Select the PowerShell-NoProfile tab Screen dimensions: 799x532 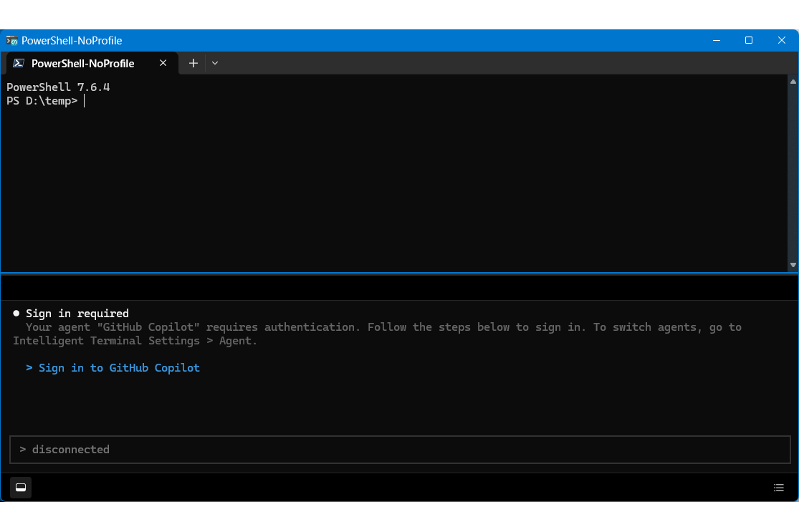tap(92, 63)
